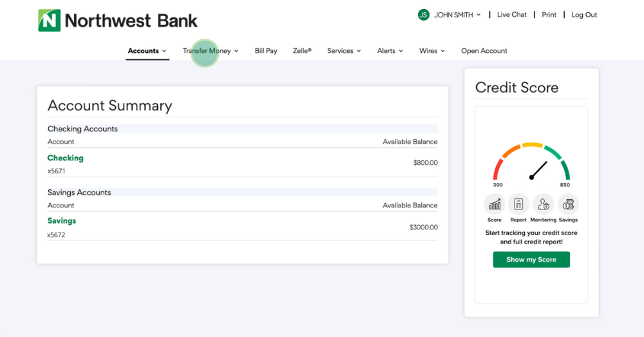Expand the Transfer Money menu
Viewport: 644px width, 337px height.
tap(210, 51)
